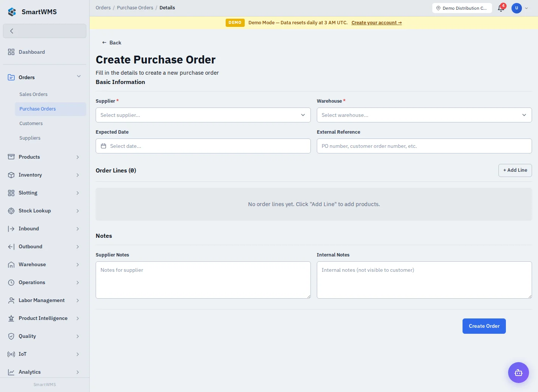Open Sales Orders in the sidebar
This screenshot has width=538, height=392.
click(50, 94)
